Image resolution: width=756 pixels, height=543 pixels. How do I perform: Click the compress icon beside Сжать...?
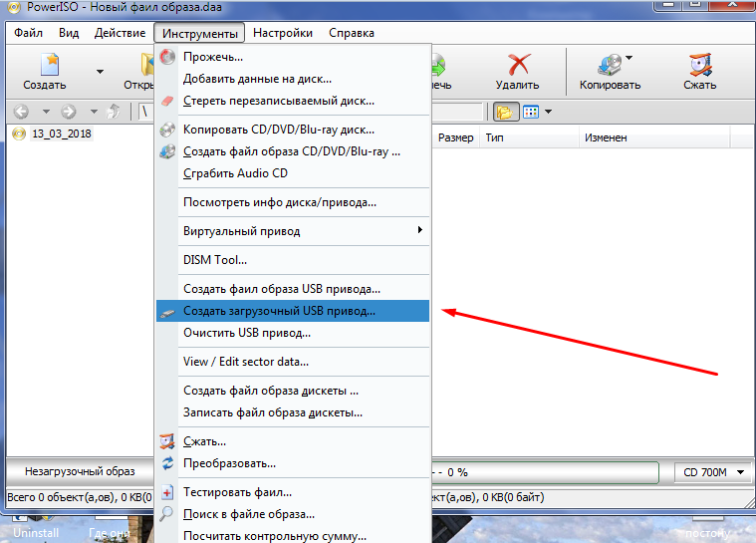pos(166,441)
